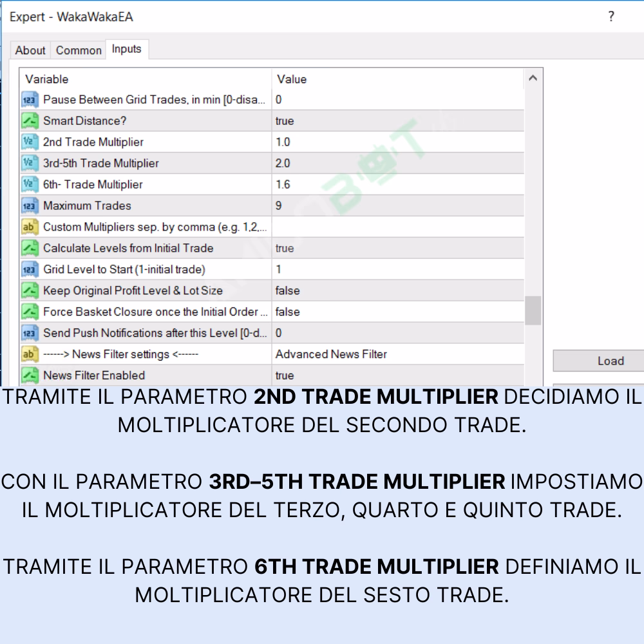Click the boolean icon beside Smart Distance?
644x644 pixels.
pyautogui.click(x=30, y=121)
